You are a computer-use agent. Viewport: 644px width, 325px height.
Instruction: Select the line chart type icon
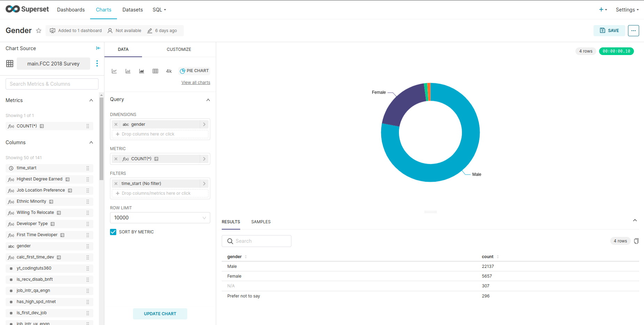click(114, 71)
